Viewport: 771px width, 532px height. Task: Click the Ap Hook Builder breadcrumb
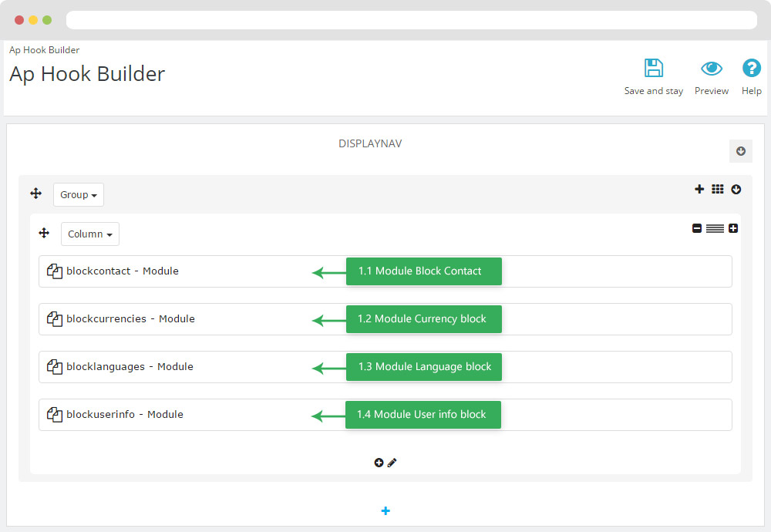[x=44, y=49]
